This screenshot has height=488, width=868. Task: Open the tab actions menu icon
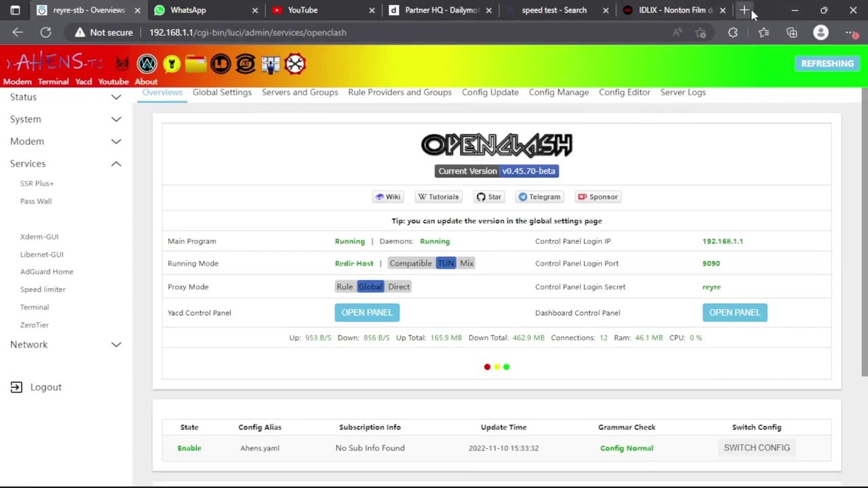point(15,10)
